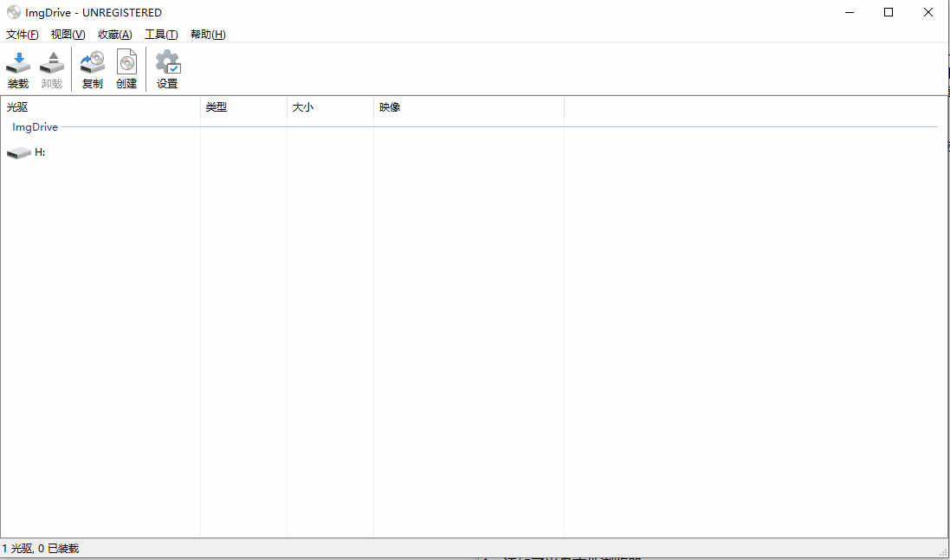Open the View (视图) menu

[68, 35]
